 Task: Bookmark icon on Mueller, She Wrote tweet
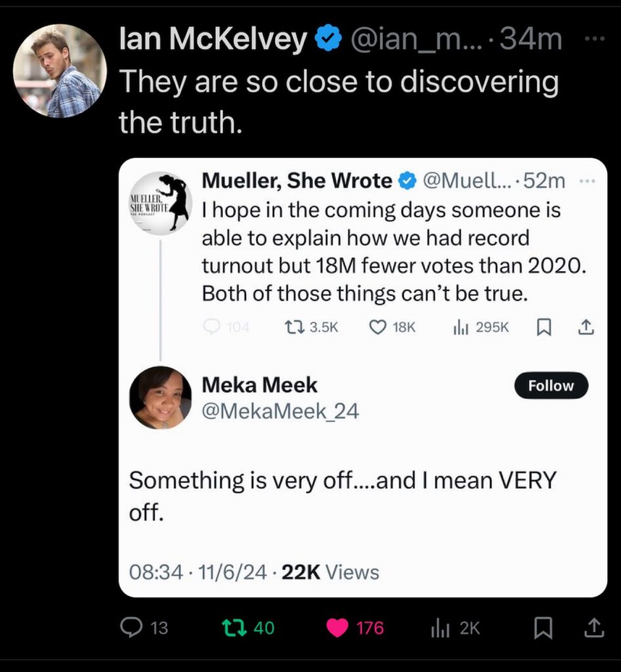544,327
